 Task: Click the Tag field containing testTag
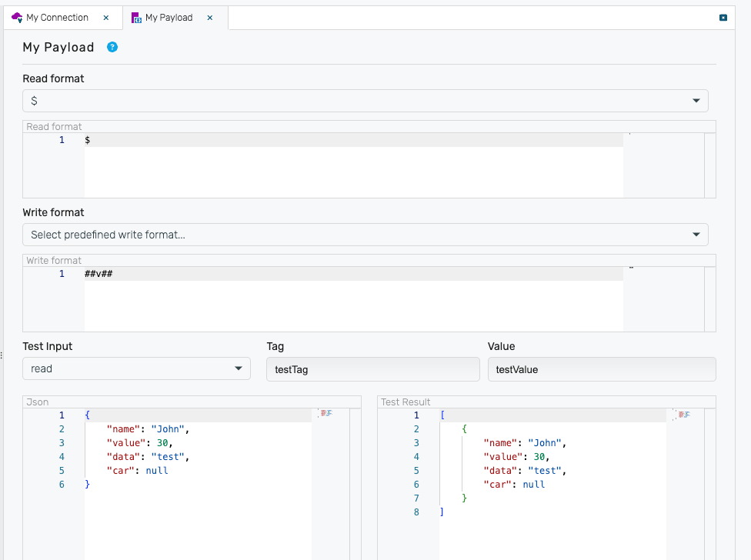372,369
